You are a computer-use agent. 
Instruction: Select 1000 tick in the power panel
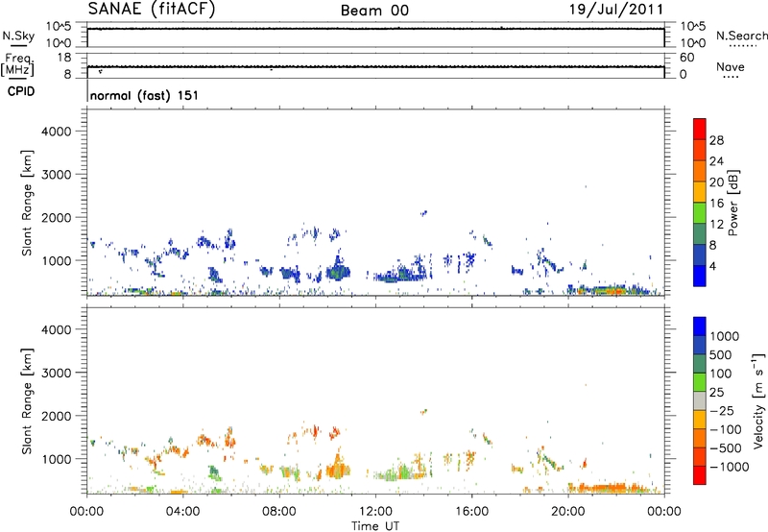click(56, 260)
